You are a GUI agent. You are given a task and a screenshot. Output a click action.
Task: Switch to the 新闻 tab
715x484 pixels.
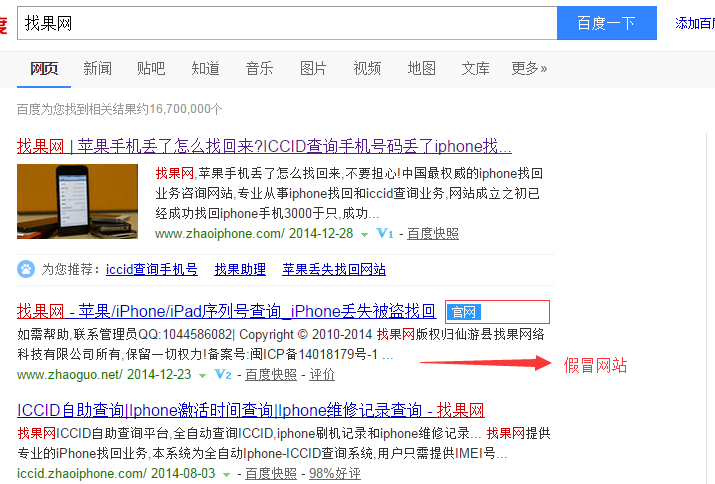(98, 68)
